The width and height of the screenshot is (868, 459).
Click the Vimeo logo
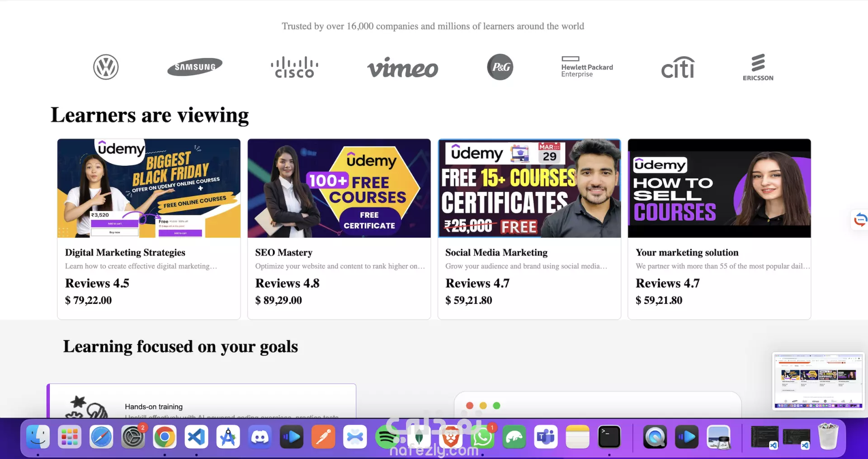click(402, 68)
